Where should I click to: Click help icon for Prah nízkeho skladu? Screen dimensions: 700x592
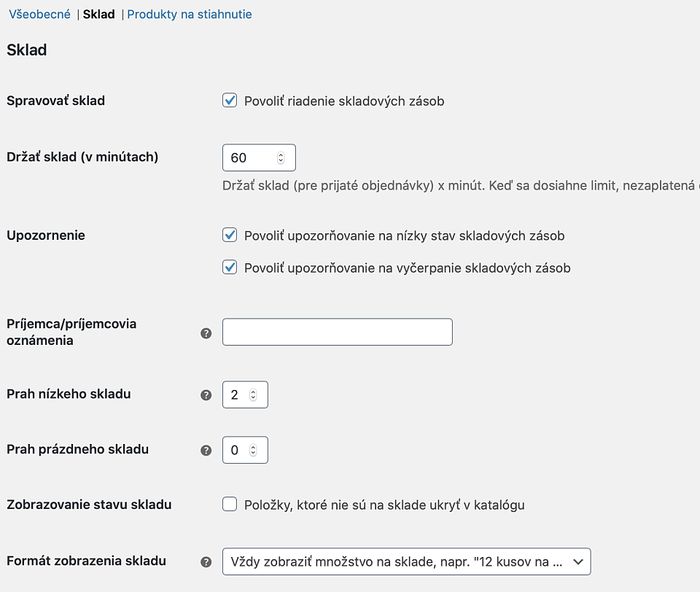pyautogui.click(x=206, y=395)
